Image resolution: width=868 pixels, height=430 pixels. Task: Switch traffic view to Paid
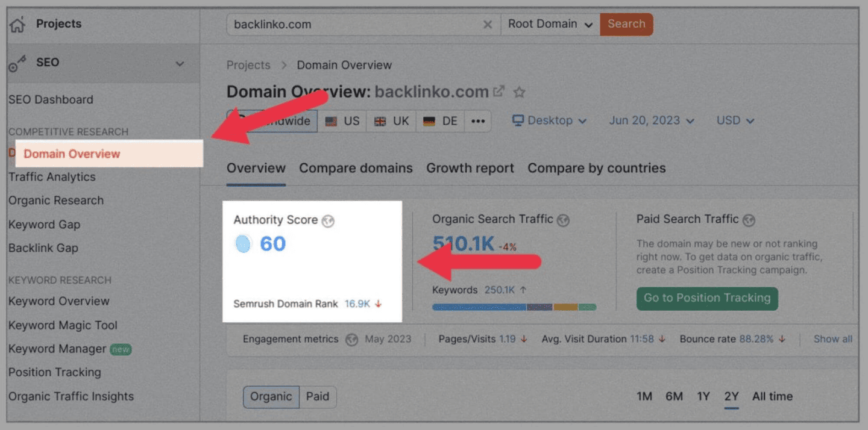pyautogui.click(x=318, y=396)
